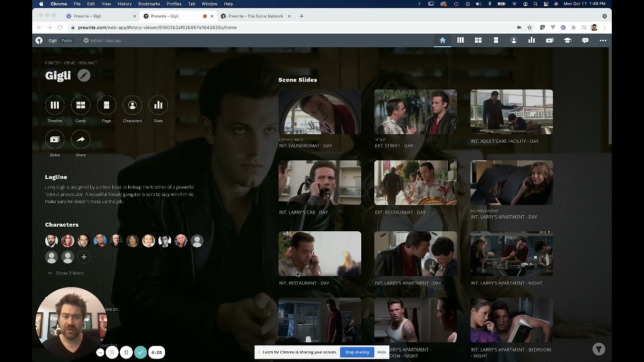Screen dimensions: 644x362
Task: Open the File menu in the menu bar
Action: click(77, 4)
